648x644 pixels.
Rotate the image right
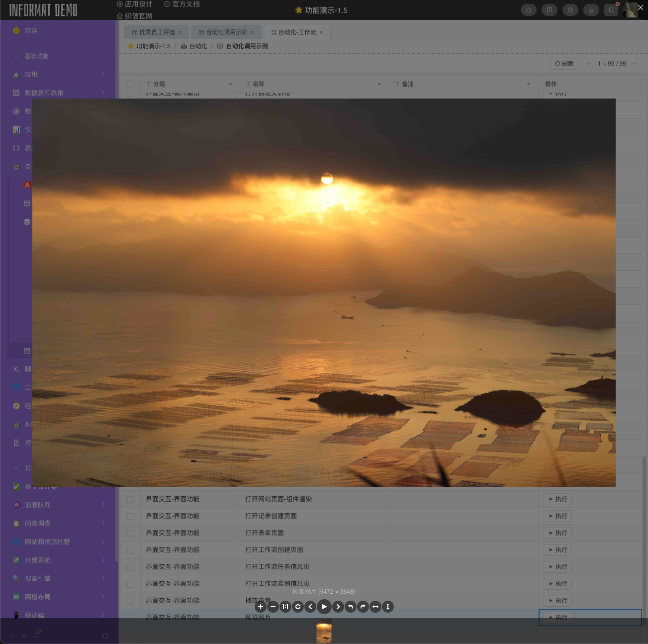[x=363, y=607]
